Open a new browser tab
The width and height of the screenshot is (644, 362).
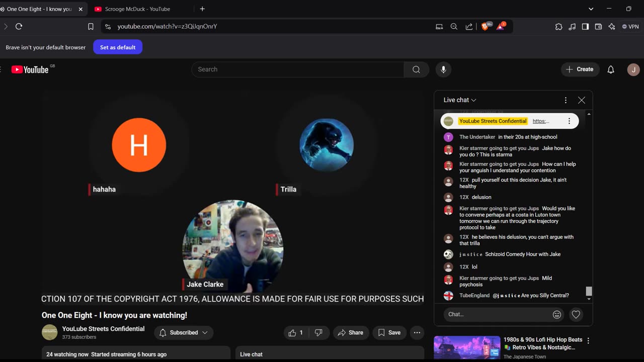point(202,9)
